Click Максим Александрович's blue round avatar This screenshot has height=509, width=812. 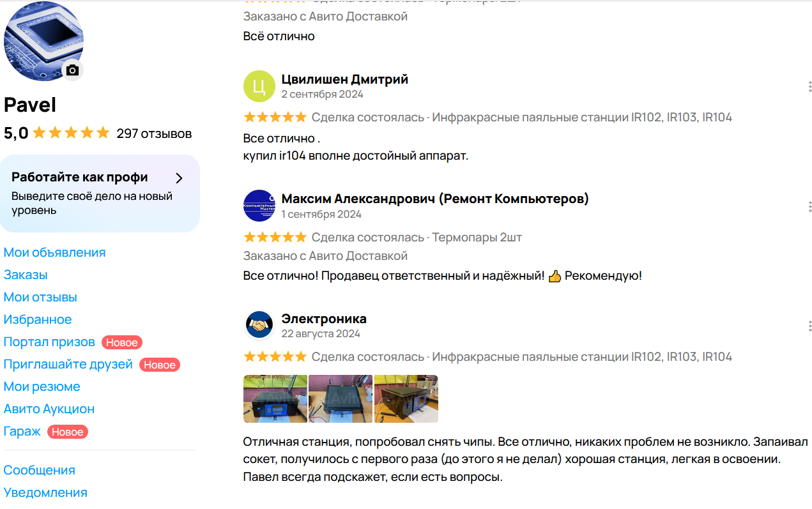coord(259,206)
